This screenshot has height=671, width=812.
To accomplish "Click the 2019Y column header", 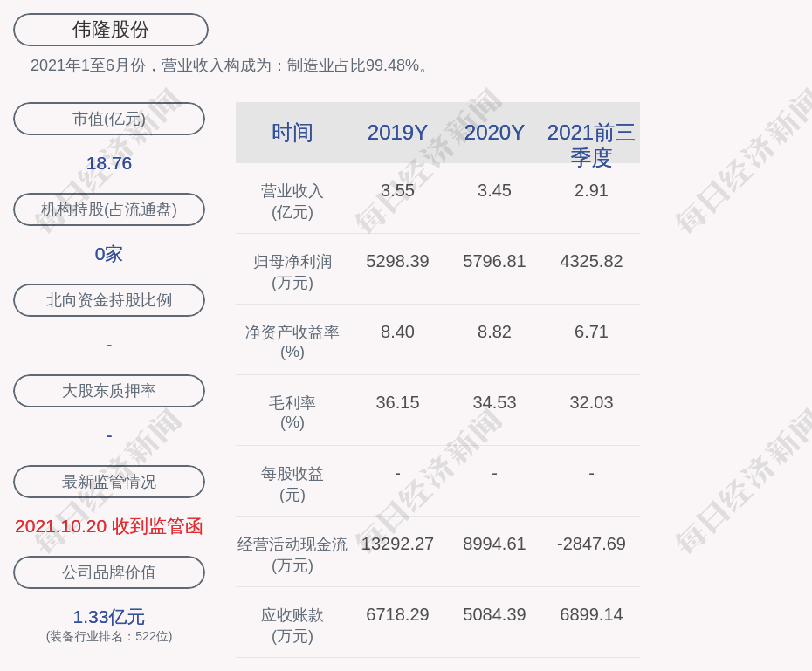I will coord(397,133).
